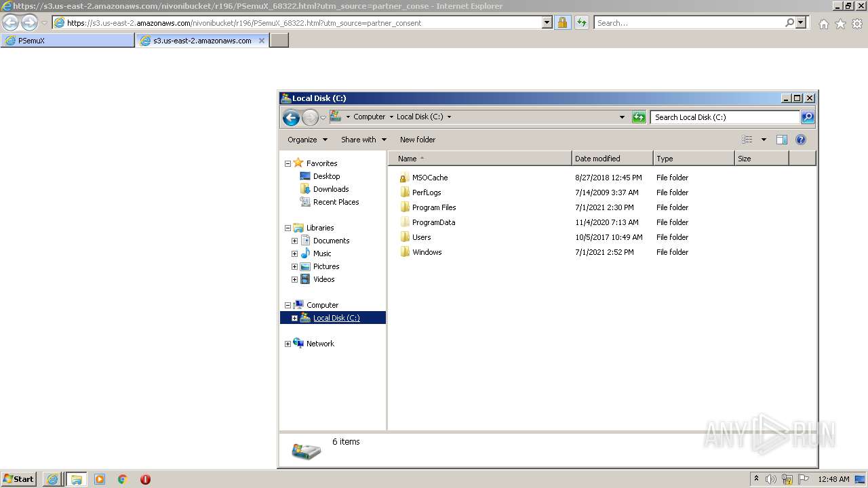The height and width of the screenshot is (488, 868).
Task: Expand the Local Disk (C:) tree node
Action: pos(294,318)
